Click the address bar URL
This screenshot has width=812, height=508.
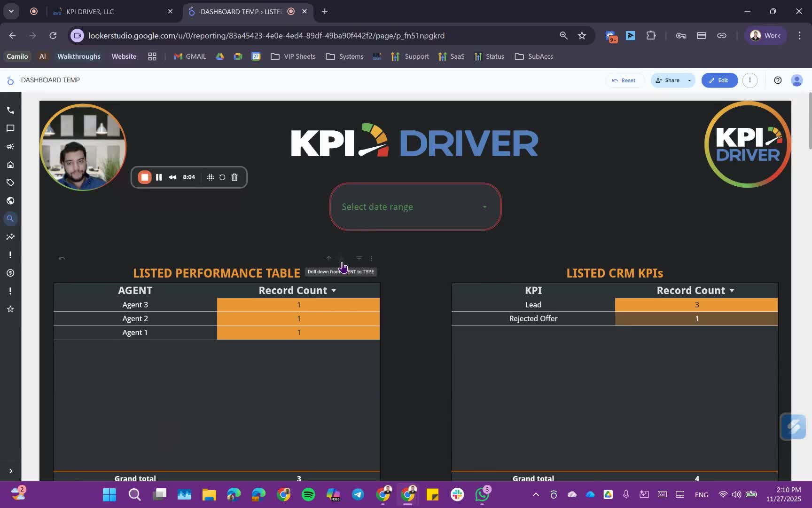[x=266, y=35]
